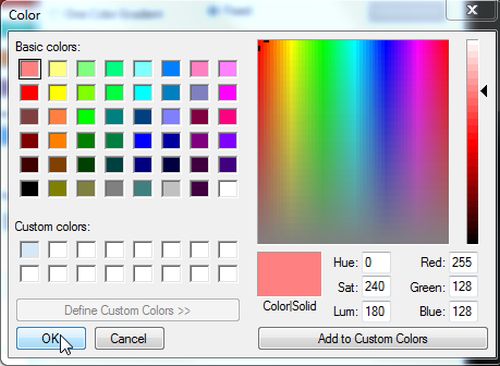Click the Cancel button

129,338
